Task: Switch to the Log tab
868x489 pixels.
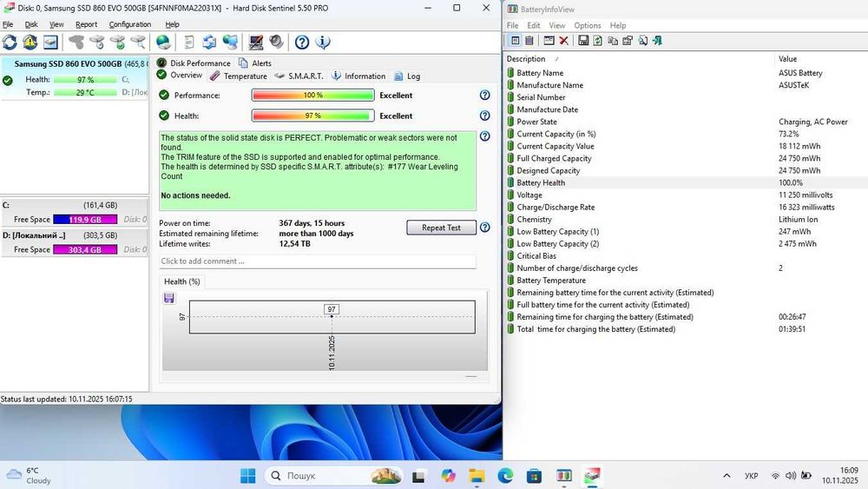Action: tap(407, 76)
